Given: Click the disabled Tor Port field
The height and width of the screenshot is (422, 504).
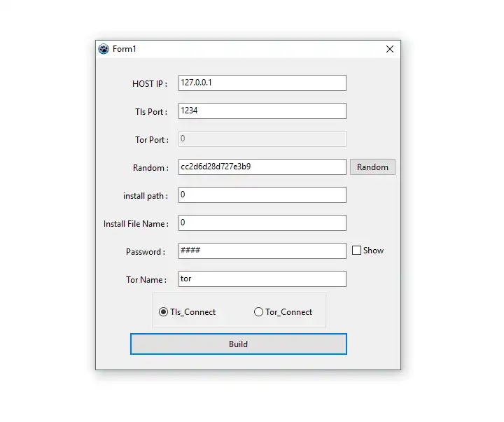Looking at the screenshot, I should (x=262, y=139).
